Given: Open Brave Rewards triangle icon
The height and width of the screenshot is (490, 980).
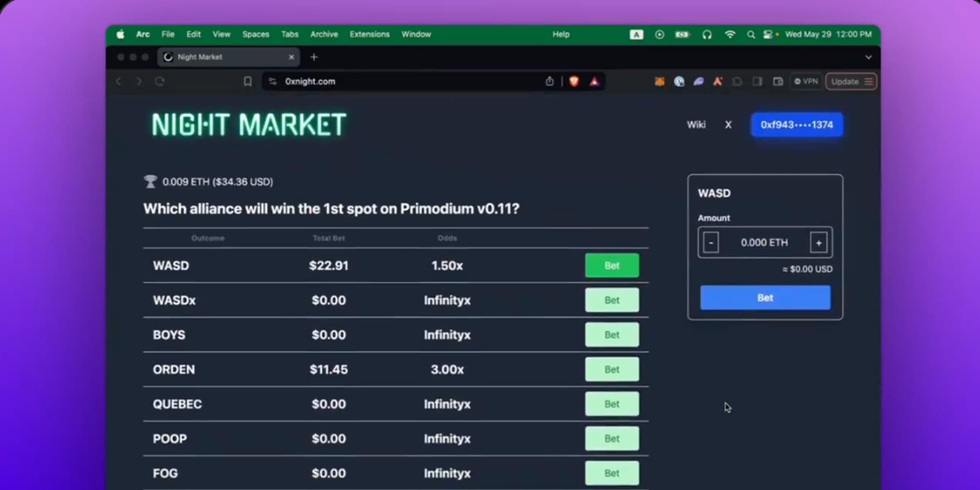Looking at the screenshot, I should coord(594,81).
